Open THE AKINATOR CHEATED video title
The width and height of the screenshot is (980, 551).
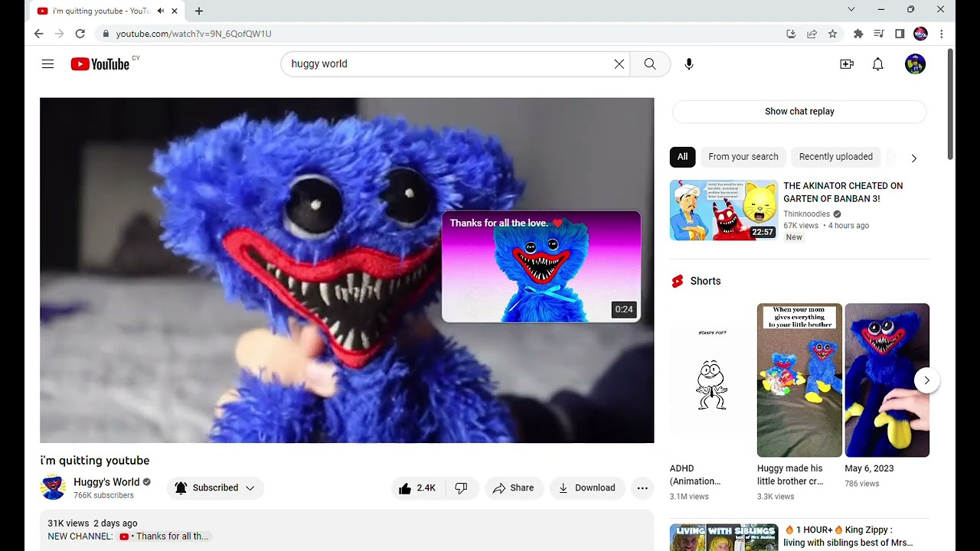click(843, 192)
